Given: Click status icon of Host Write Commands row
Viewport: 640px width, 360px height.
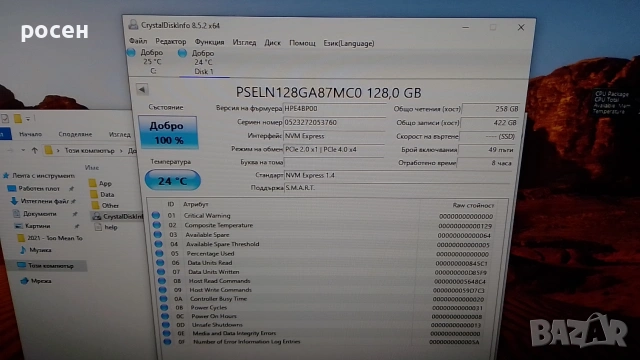Looking at the screenshot, I should [x=162, y=289].
